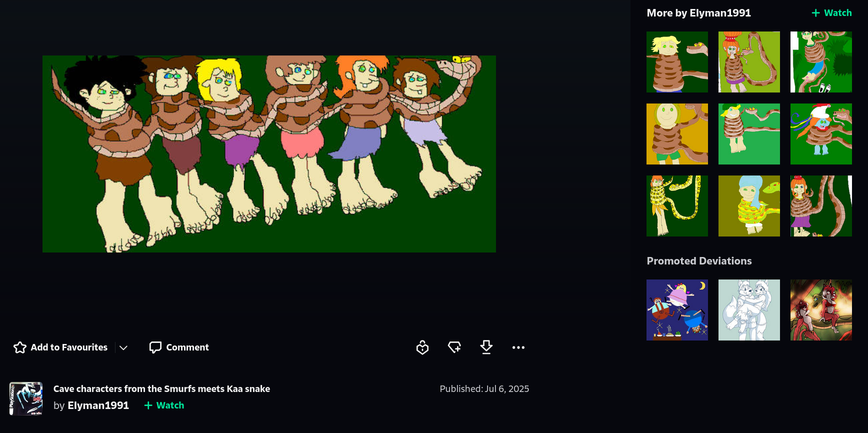The image size is (868, 433).
Task: Open the main cave characters artwork image
Action: (x=269, y=154)
